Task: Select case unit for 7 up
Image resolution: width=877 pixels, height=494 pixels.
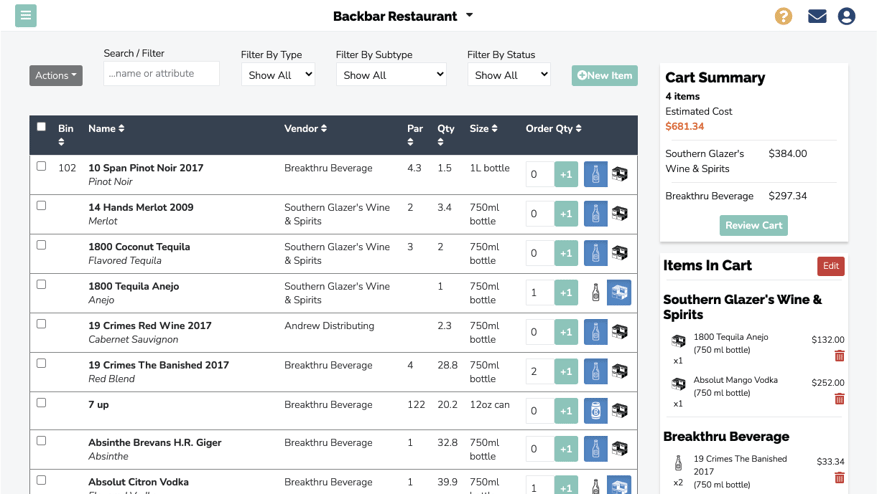Action: 620,411
